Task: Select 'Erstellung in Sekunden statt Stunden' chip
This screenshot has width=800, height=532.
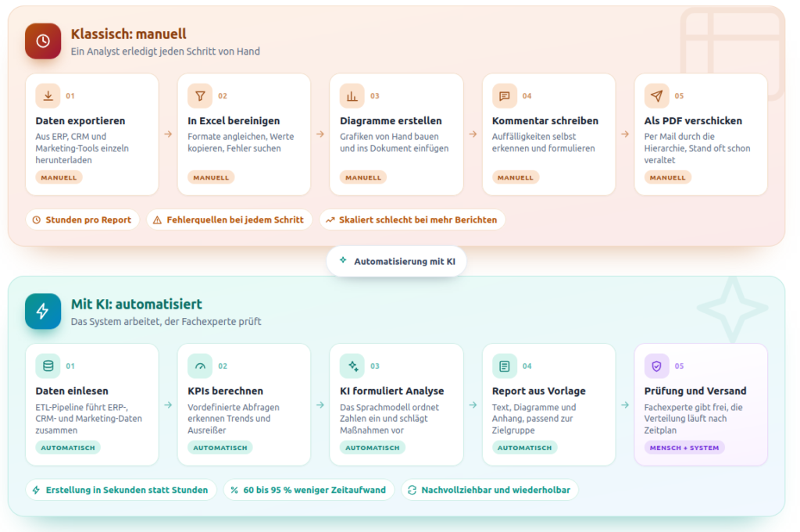Action: coord(121,490)
